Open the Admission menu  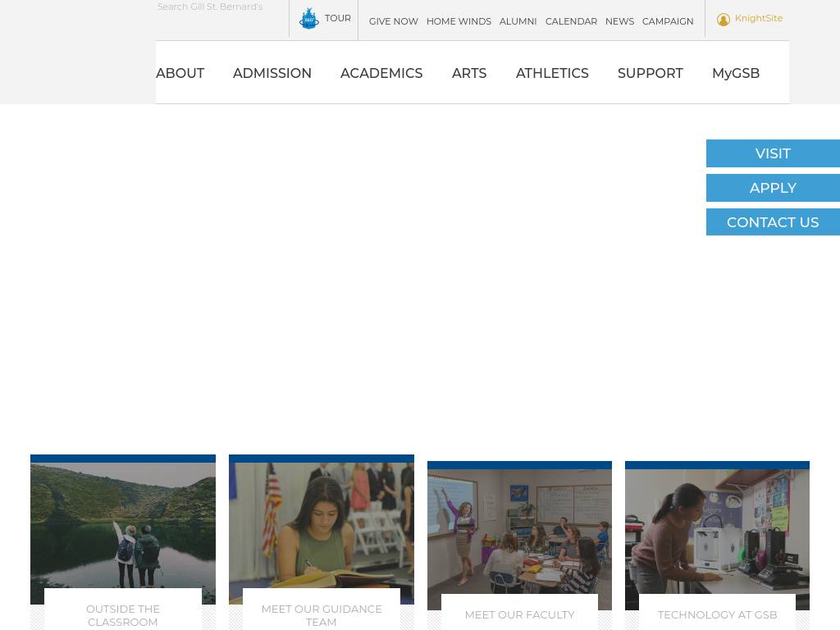272,73
